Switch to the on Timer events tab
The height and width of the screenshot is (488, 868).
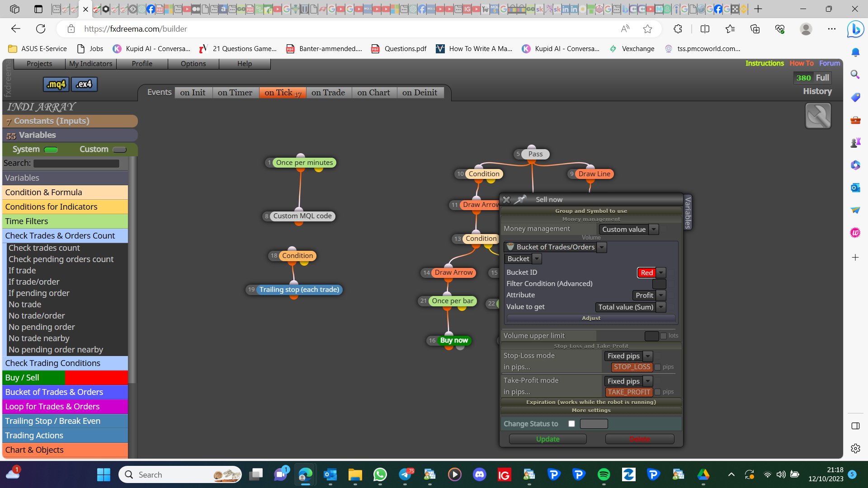(235, 93)
